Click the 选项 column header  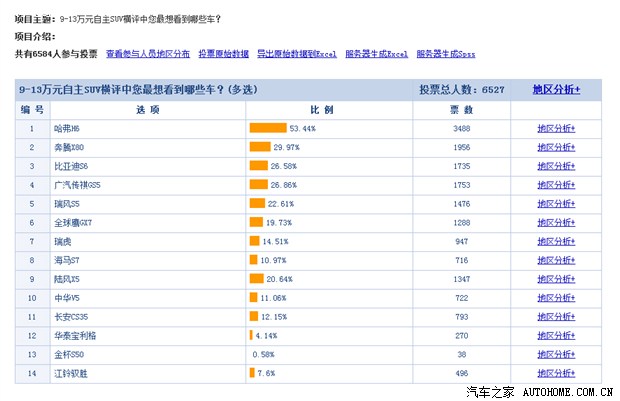tap(147, 109)
